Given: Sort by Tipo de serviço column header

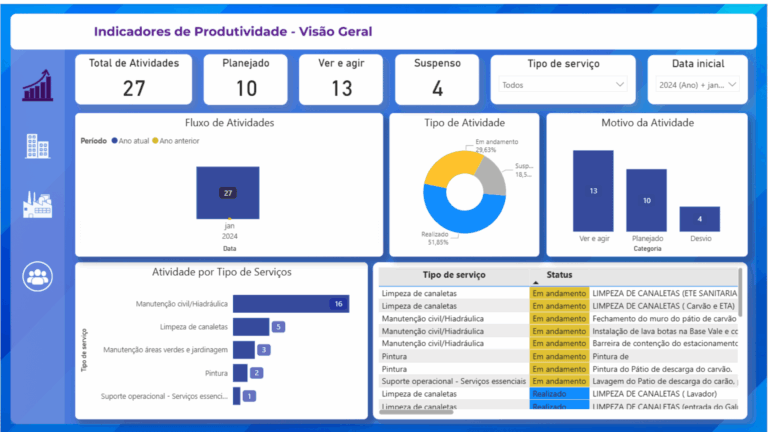Looking at the screenshot, I should click(x=454, y=275).
